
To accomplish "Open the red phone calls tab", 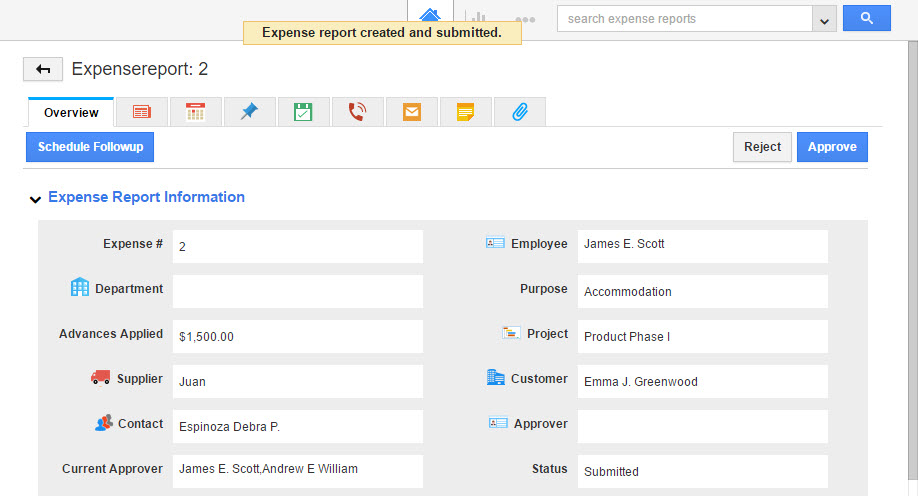I will (357, 112).
